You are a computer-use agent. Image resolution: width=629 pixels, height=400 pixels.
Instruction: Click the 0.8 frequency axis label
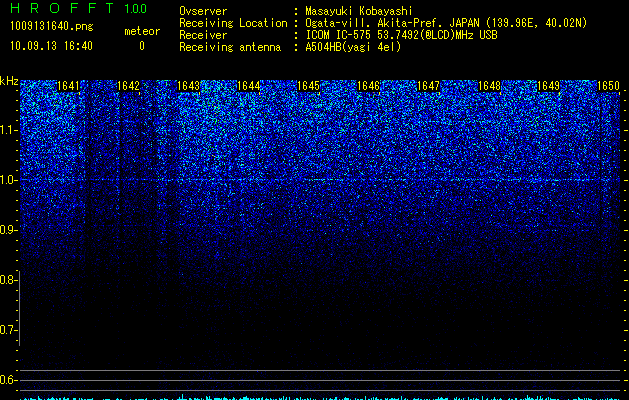8,280
